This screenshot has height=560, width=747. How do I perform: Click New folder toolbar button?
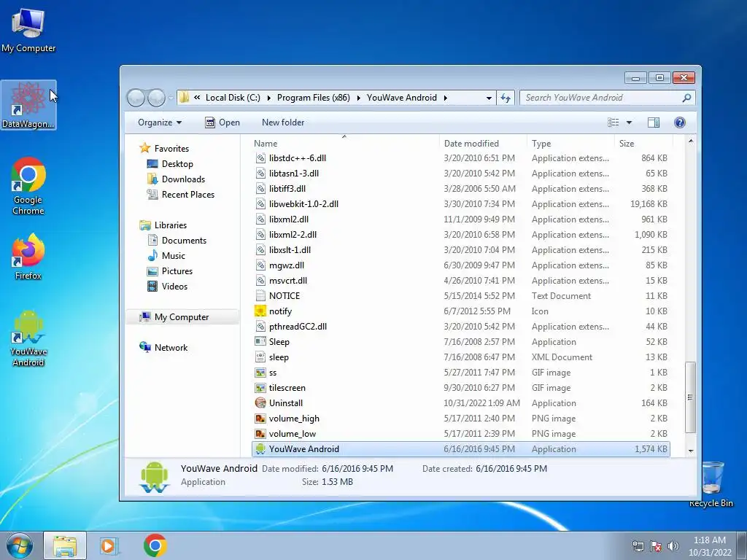click(x=283, y=122)
